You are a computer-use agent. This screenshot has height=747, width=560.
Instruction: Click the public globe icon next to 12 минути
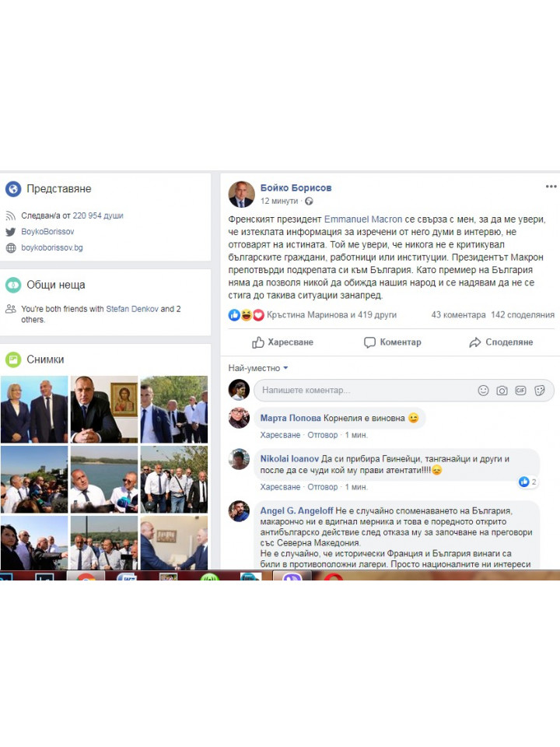(x=309, y=201)
